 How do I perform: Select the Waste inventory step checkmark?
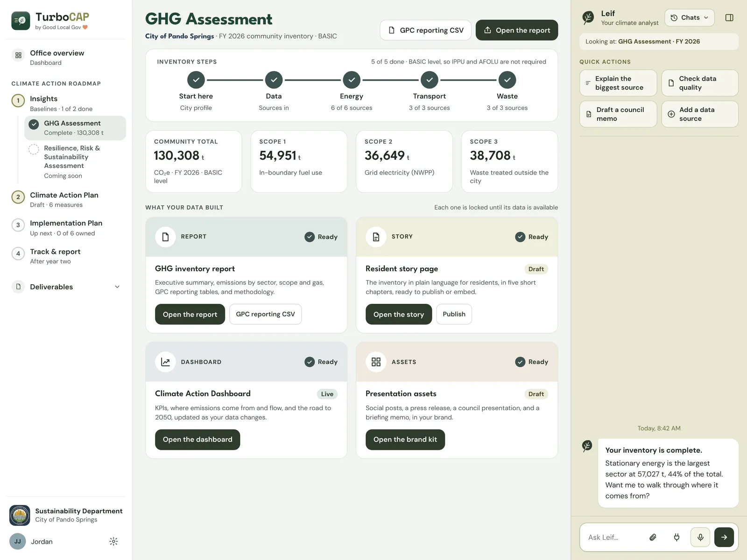(x=507, y=80)
